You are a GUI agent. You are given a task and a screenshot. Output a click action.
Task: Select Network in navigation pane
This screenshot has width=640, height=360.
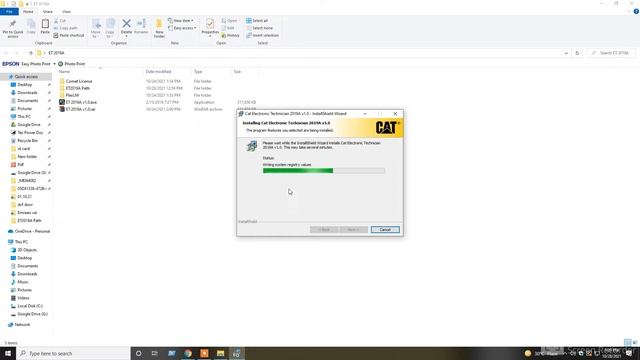22,325
